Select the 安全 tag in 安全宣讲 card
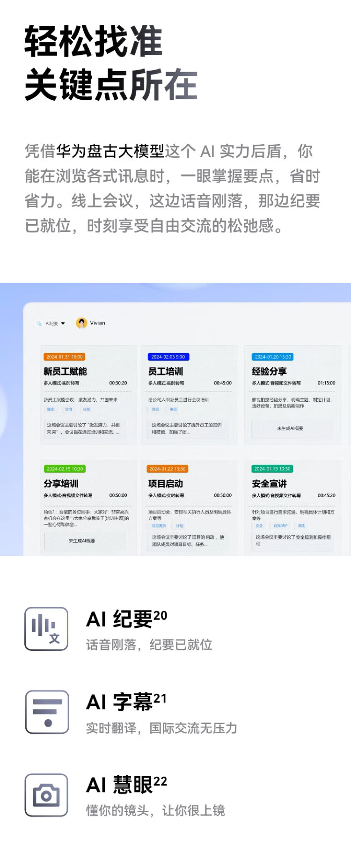This screenshot has width=351, height=868. click(x=259, y=526)
